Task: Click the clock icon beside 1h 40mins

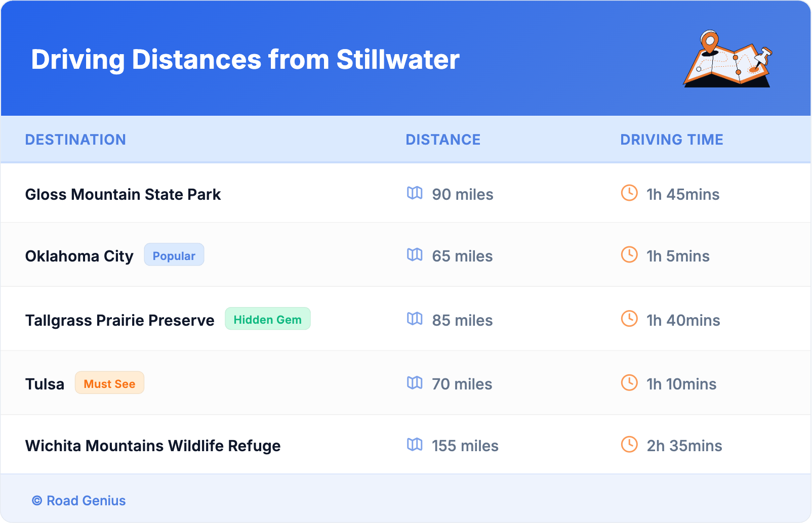Action: click(x=629, y=319)
